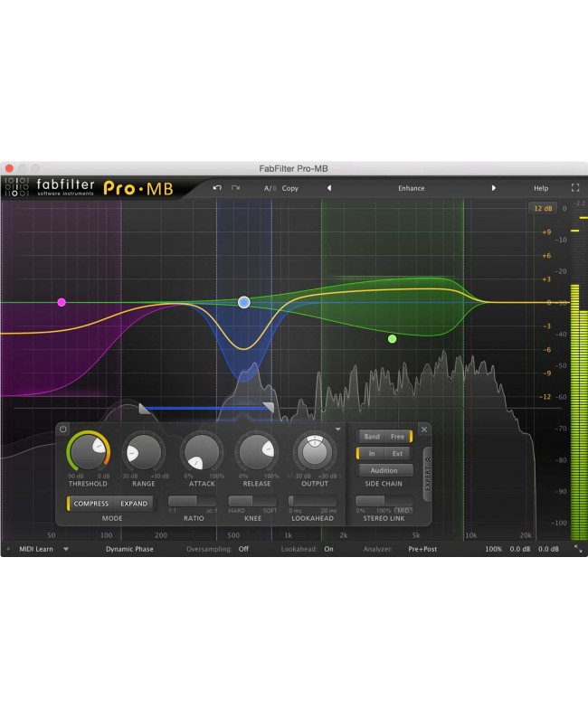Click the last 0.0 dB output level value
This screenshot has width=588, height=718.
click(x=548, y=549)
